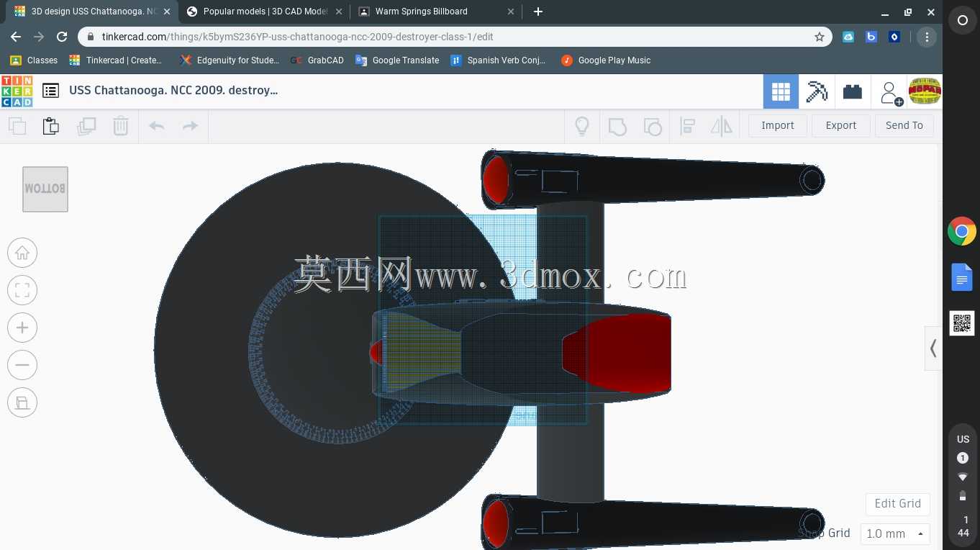Viewport: 980px width, 550px height.
Task: Click the Ungroup shapes icon
Action: pos(653,127)
